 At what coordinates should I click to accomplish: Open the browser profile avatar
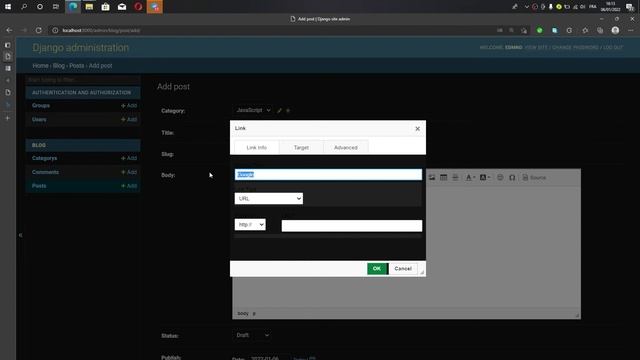(x=615, y=30)
